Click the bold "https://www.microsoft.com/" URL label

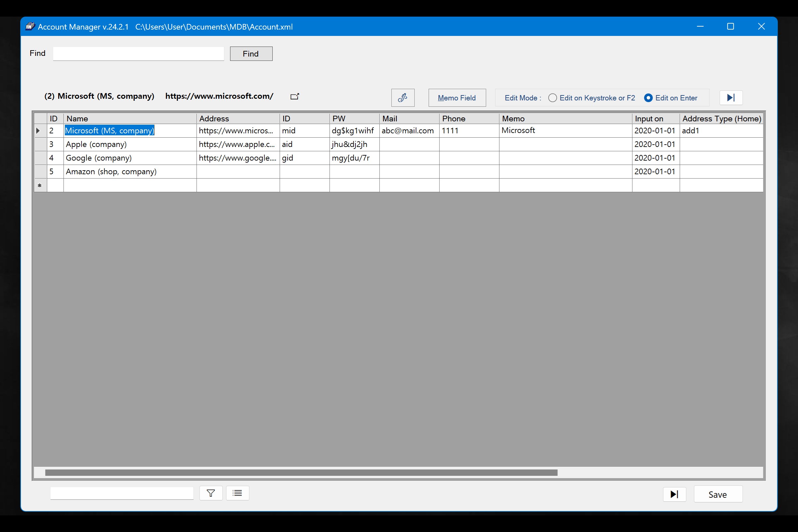coord(219,96)
